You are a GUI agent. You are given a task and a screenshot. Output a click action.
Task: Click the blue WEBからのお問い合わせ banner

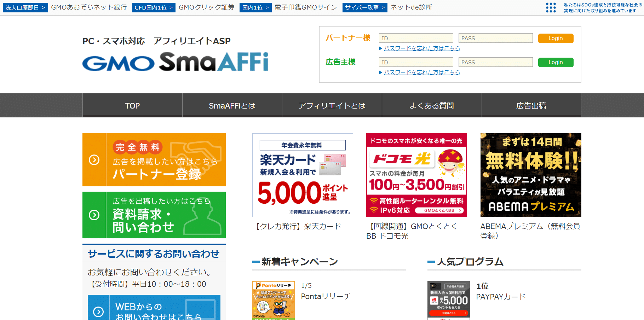point(154,308)
